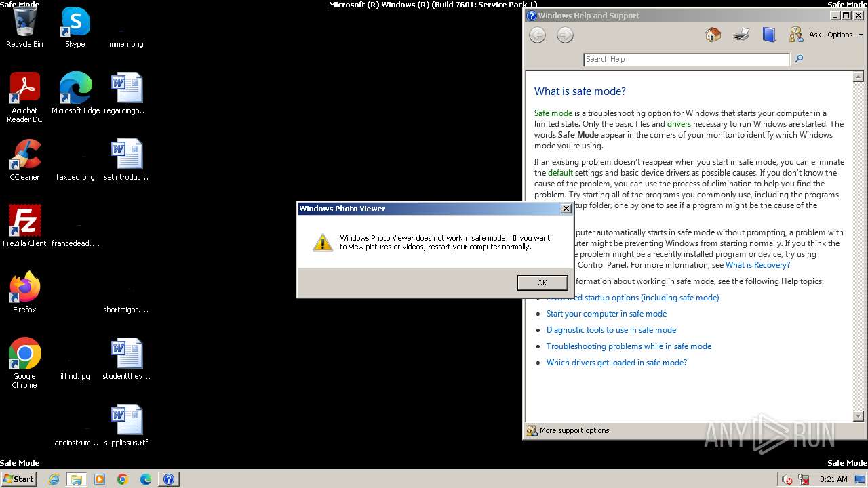
Task: Select the FileZilla Client shortcut
Action: 24,227
